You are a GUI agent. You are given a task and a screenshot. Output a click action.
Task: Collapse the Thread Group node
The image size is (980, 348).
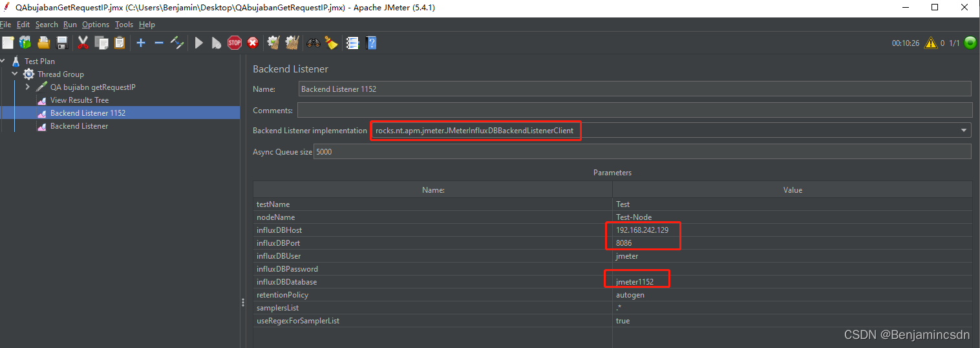tap(14, 74)
